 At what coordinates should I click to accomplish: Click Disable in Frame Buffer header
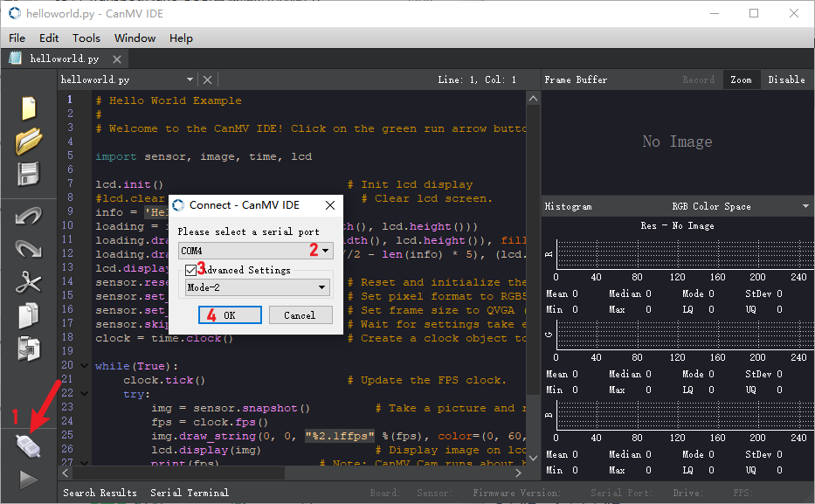click(786, 79)
